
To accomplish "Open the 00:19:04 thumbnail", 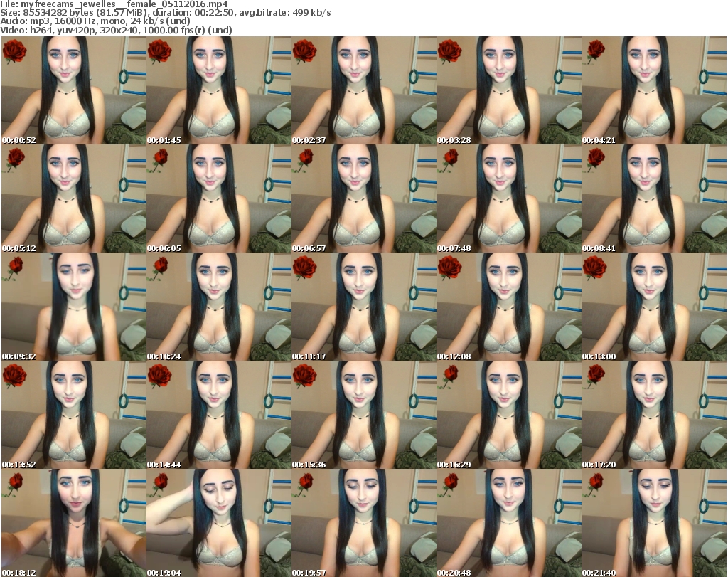I will (218, 523).
